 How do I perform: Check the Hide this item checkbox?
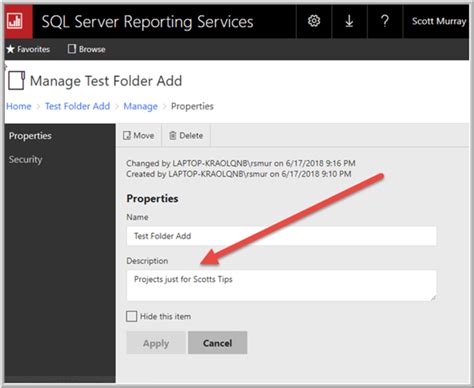pyautogui.click(x=131, y=316)
